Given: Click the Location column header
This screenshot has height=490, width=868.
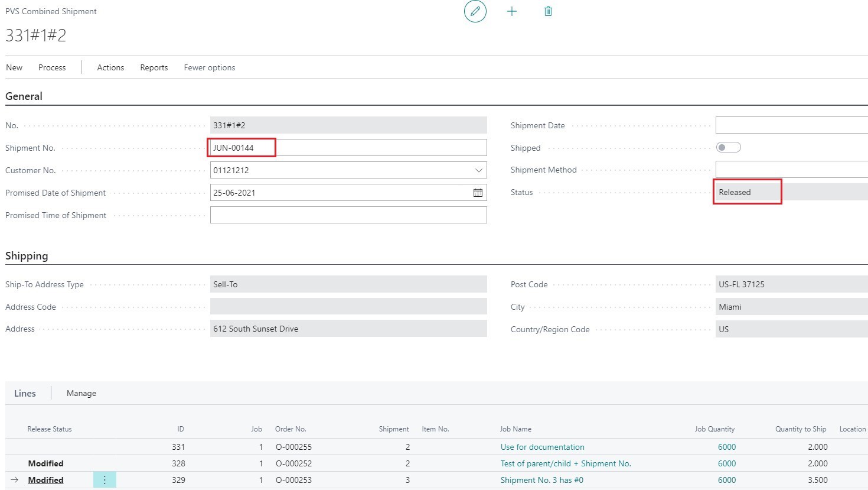Looking at the screenshot, I should 853,429.
